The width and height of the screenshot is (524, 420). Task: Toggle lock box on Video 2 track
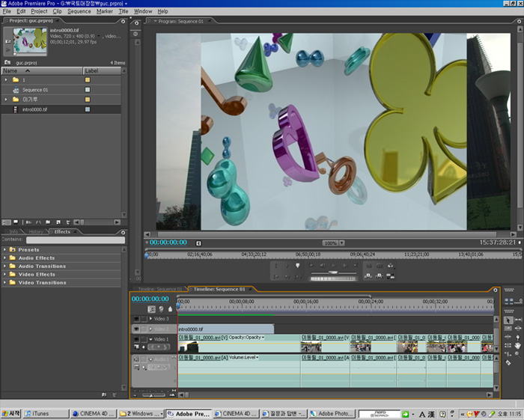tap(144, 329)
